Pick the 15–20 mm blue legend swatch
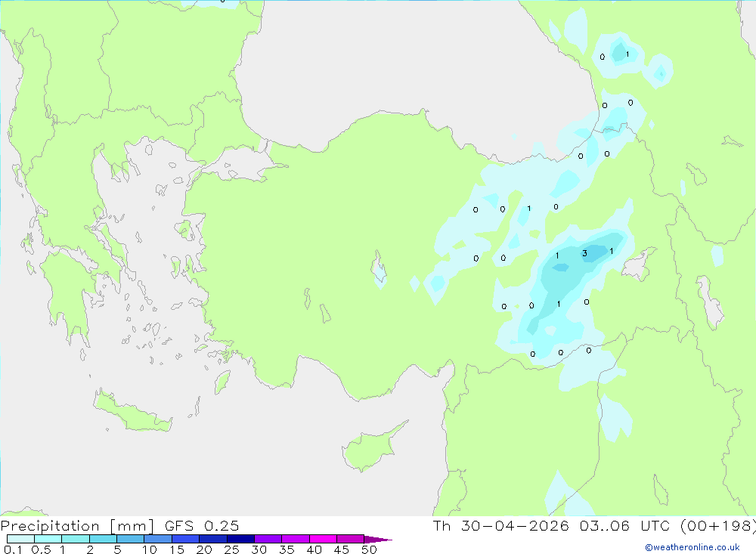This screenshot has width=756, height=554. tap(185, 539)
